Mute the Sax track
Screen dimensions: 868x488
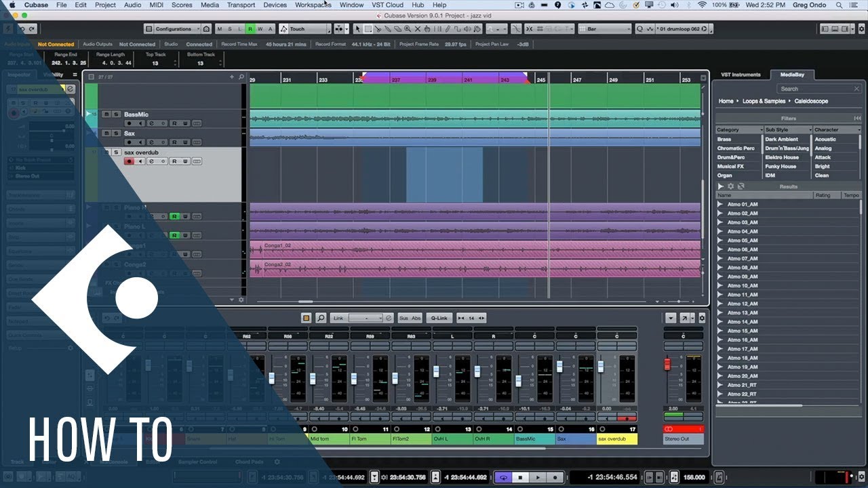click(x=106, y=133)
